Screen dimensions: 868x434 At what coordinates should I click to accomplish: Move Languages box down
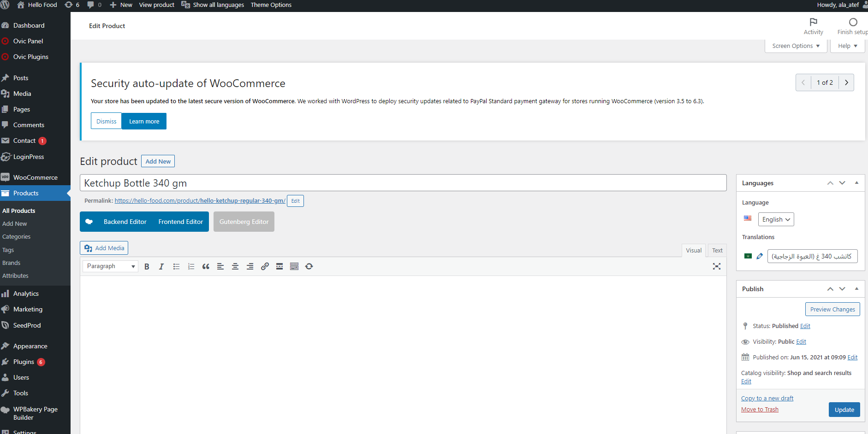(842, 183)
